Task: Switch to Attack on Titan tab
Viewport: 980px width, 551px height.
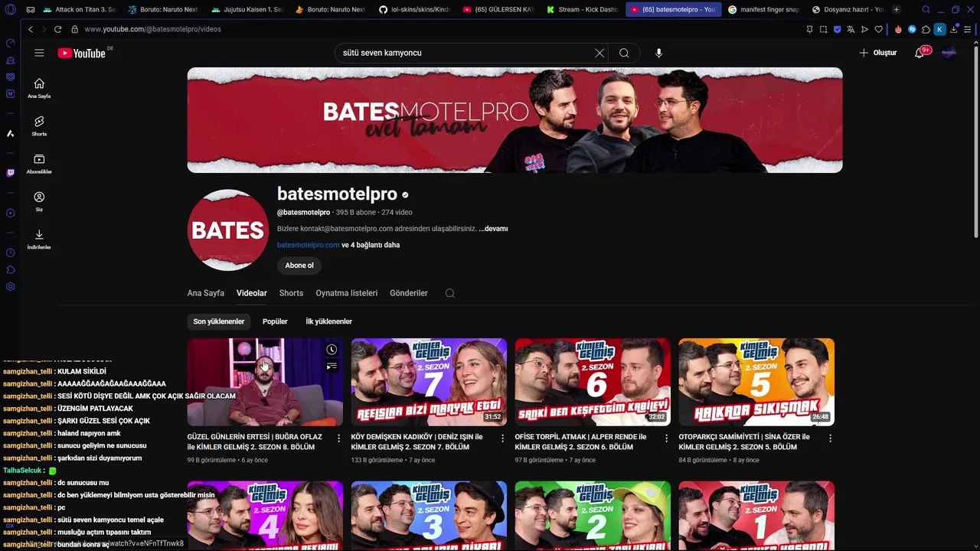Action: coord(80,10)
